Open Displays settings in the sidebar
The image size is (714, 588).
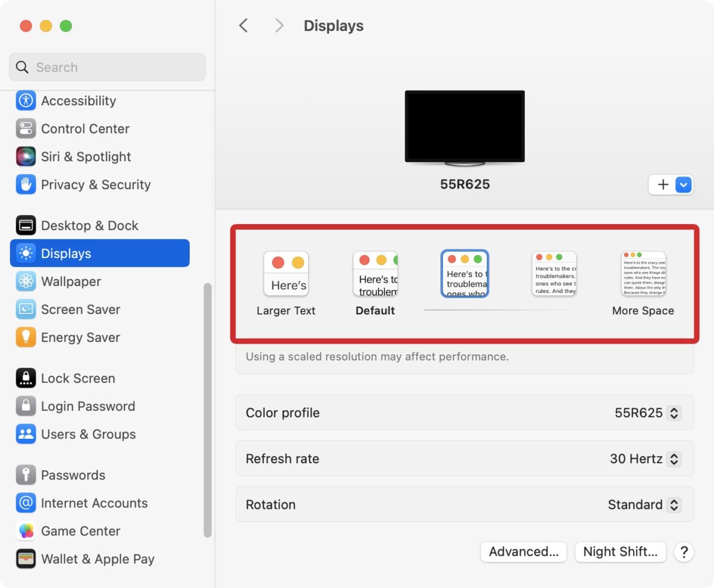click(x=65, y=253)
